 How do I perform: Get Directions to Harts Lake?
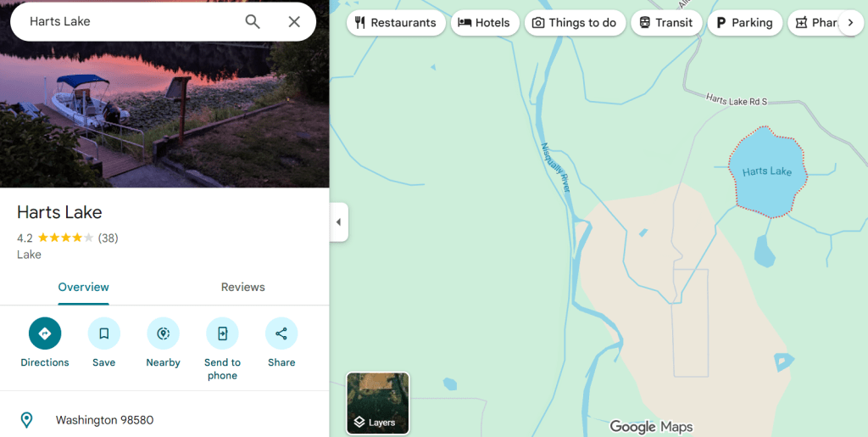(x=45, y=333)
